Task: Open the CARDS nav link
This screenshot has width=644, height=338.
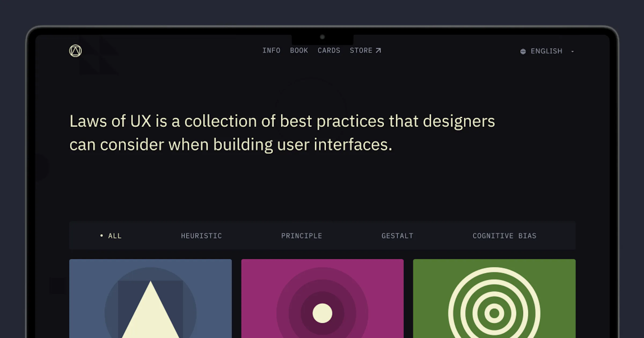Action: click(329, 50)
